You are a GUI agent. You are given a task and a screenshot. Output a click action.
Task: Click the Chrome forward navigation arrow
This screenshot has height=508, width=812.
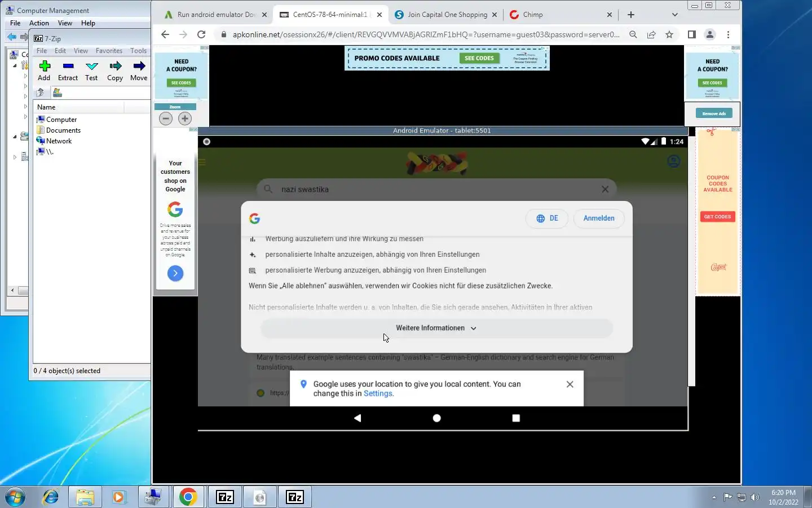click(x=183, y=34)
